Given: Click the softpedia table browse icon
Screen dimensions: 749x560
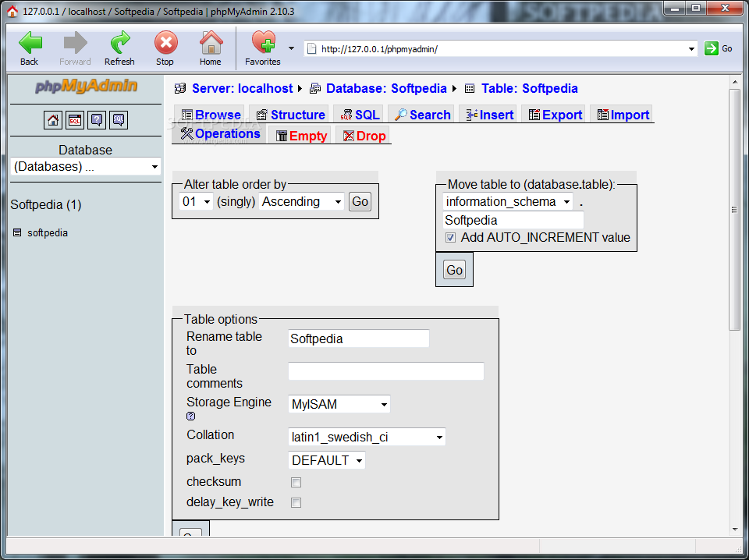Looking at the screenshot, I should click(x=17, y=233).
